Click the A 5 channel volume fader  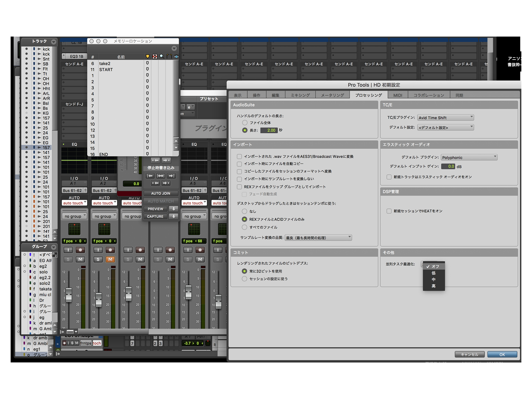point(189,292)
